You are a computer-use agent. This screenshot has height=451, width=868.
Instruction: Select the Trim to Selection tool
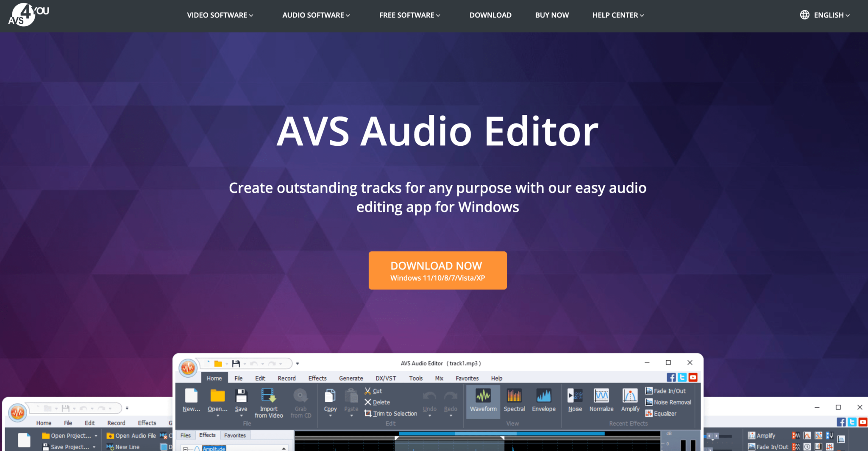(390, 413)
